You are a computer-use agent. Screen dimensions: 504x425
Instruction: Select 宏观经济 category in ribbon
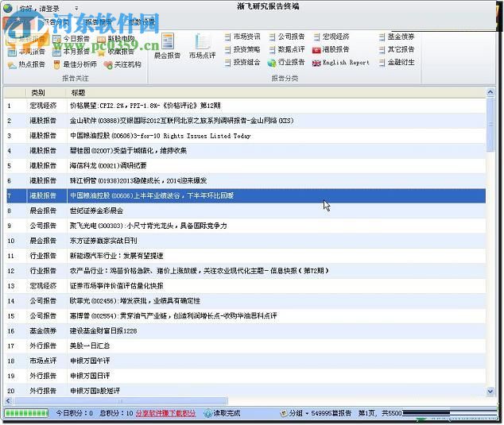[x=331, y=37]
